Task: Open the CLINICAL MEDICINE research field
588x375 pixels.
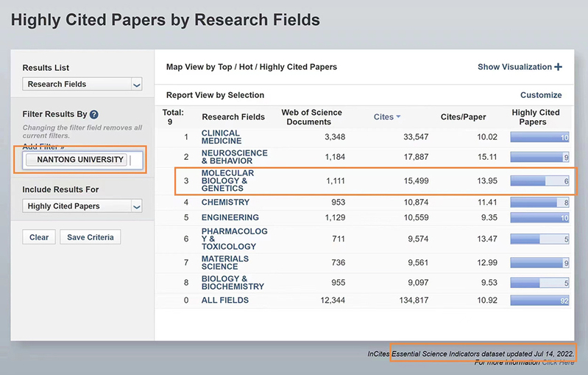Action: pos(221,137)
